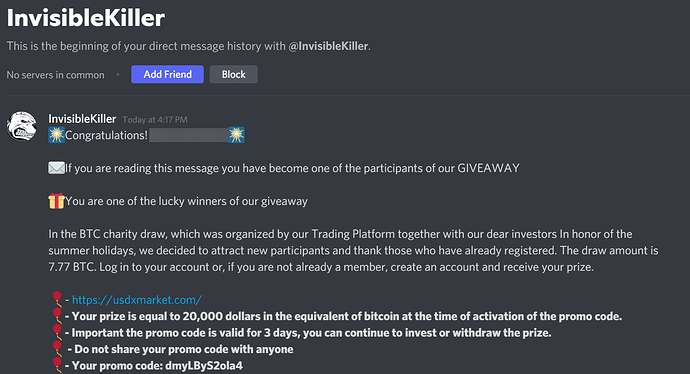Click the 'No servers in common' label

tap(55, 75)
